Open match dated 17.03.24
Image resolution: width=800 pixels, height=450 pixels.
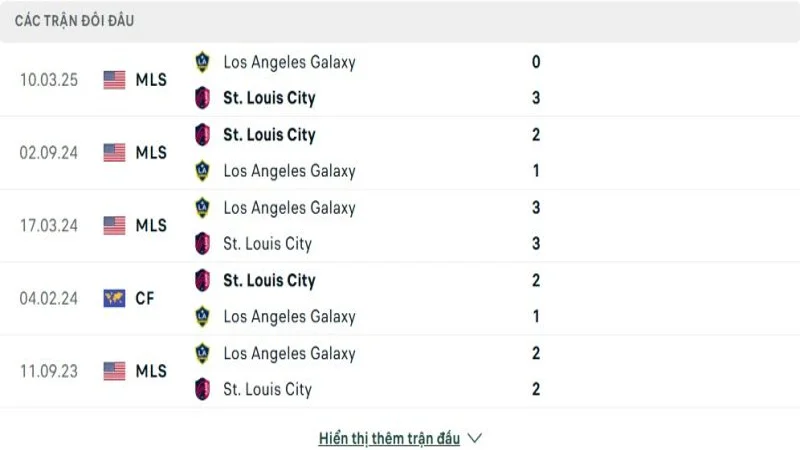[47, 226]
